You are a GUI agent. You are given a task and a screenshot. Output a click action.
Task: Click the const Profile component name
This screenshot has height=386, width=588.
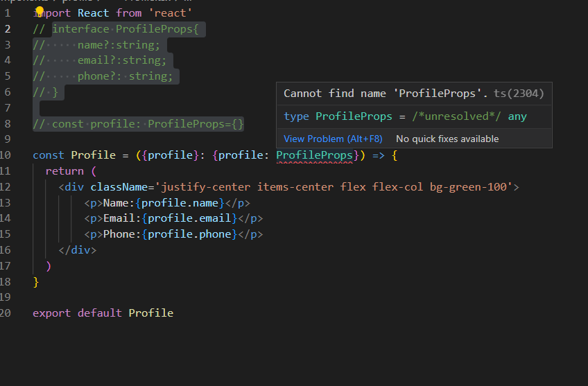(x=94, y=155)
